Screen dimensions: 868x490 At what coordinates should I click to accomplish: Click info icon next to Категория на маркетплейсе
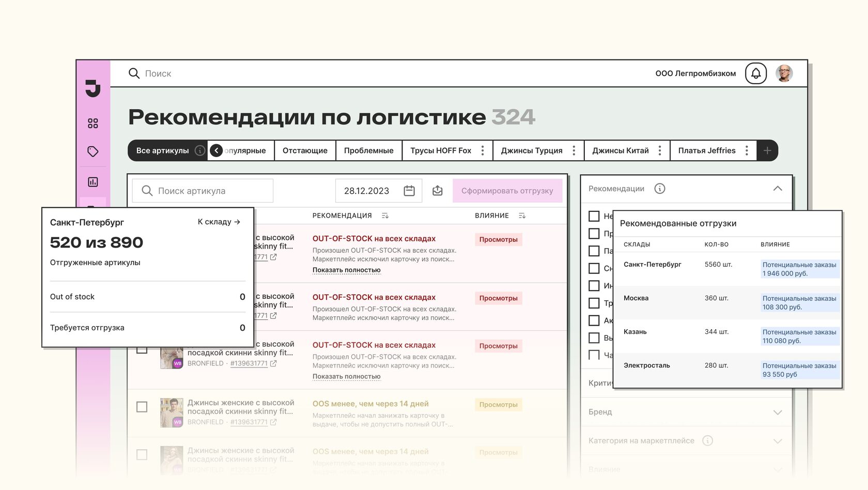pos(708,440)
